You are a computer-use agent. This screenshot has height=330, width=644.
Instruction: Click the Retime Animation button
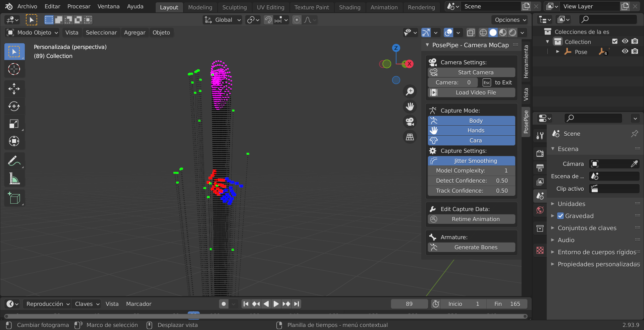click(x=471, y=219)
